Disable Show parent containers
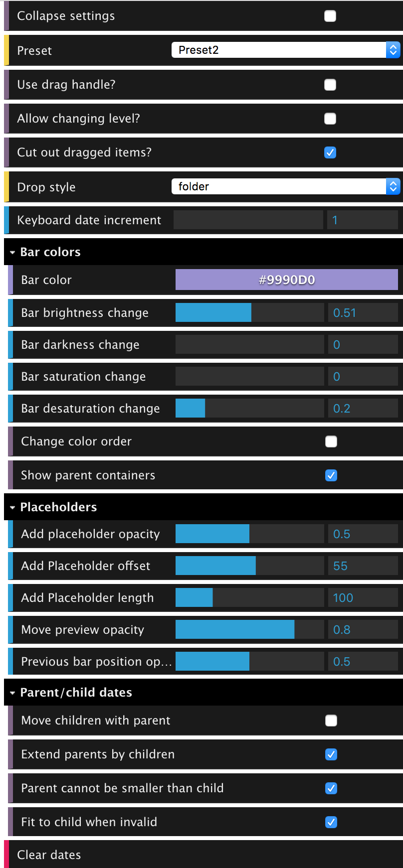Viewport: 403px width, 868px height. click(x=331, y=475)
